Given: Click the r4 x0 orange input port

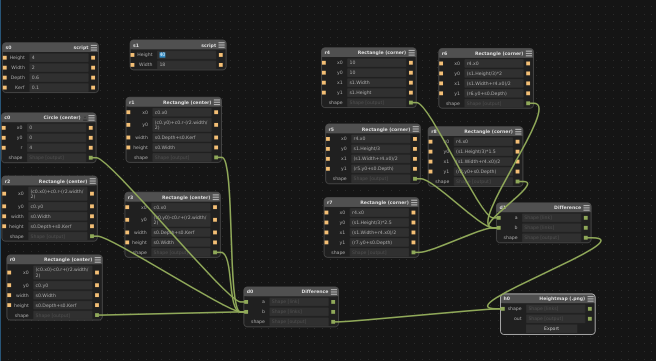Looking at the screenshot, I should 324,63.
